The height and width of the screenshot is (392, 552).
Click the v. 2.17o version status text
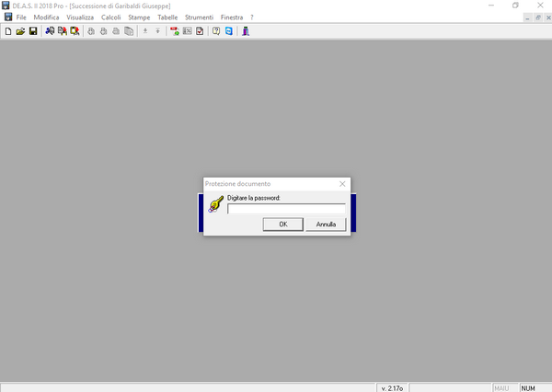click(392, 388)
